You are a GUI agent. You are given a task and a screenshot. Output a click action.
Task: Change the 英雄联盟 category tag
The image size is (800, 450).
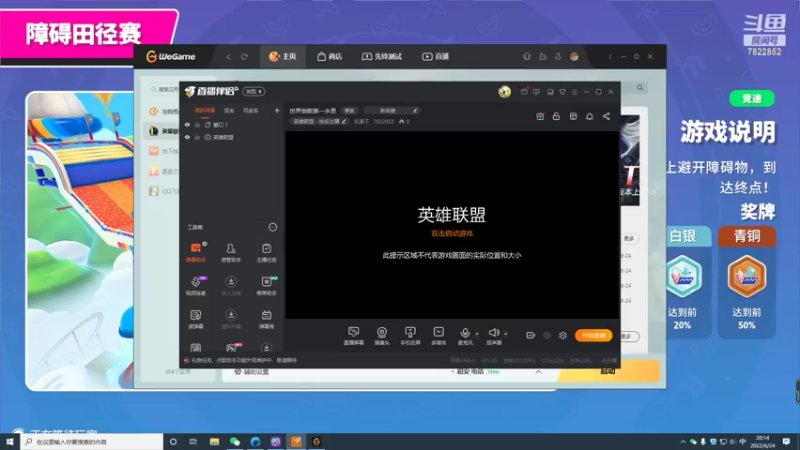tap(320, 121)
